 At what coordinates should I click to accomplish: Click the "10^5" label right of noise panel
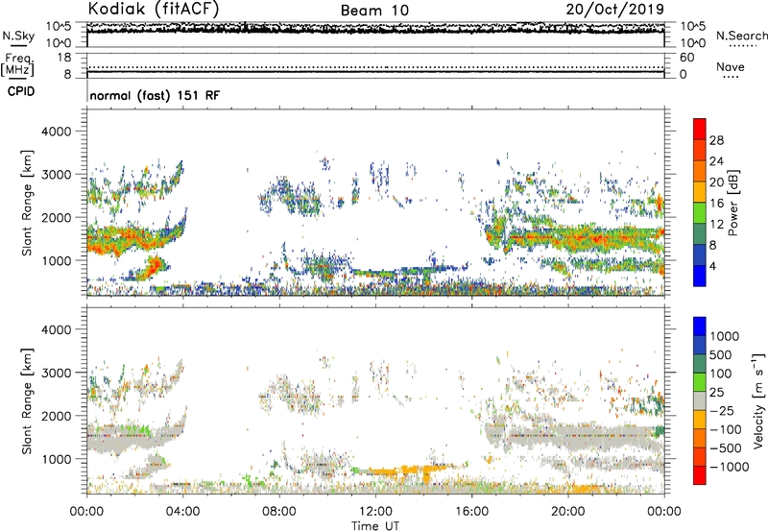(692, 27)
